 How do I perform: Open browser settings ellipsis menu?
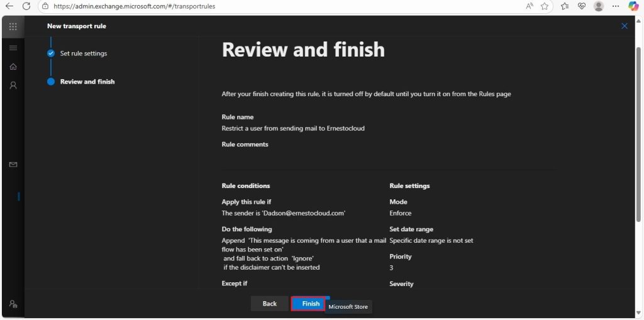pyautogui.click(x=616, y=6)
